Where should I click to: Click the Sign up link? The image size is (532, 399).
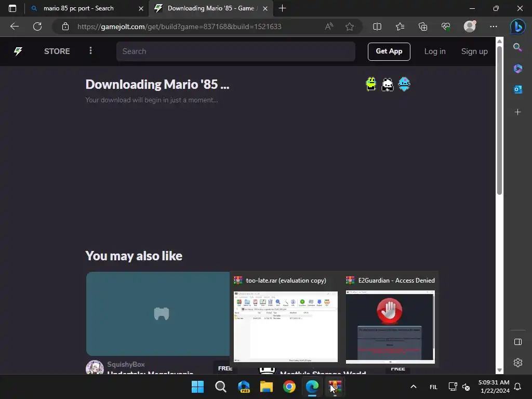pos(474,51)
